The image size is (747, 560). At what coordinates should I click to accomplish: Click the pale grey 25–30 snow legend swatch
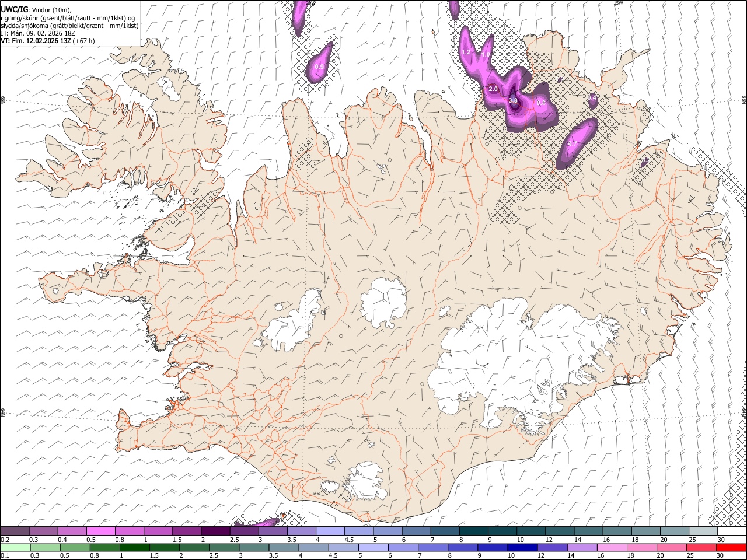[703, 531]
